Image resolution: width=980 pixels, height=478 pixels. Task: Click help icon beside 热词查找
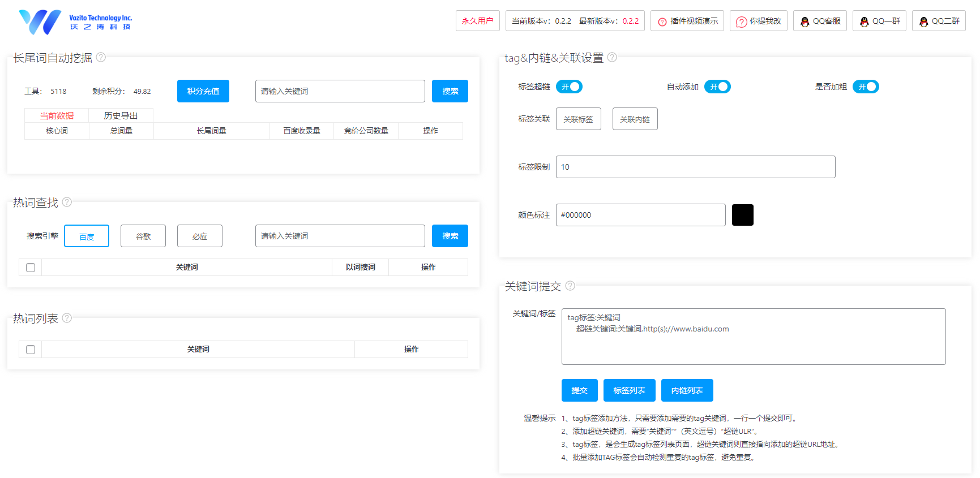click(67, 202)
